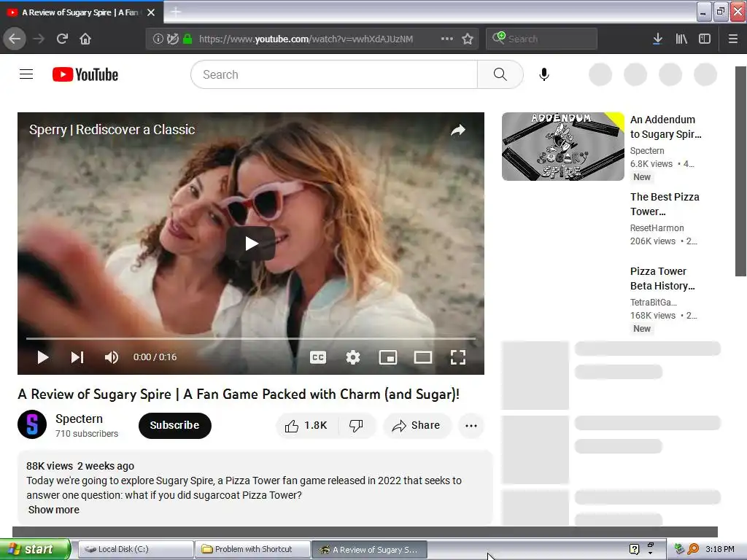
Task: Click the page vertical scrollbar
Action: 740,171
